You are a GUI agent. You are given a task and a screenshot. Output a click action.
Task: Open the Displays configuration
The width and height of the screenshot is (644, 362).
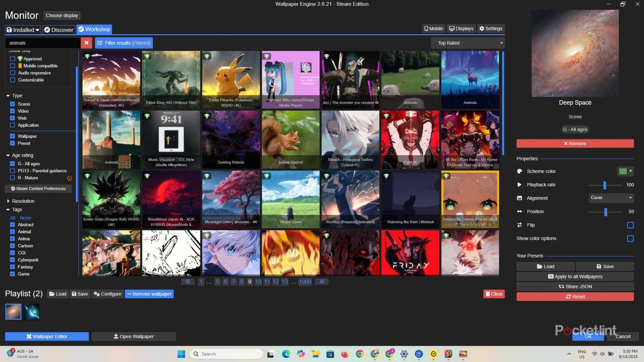(461, 28)
